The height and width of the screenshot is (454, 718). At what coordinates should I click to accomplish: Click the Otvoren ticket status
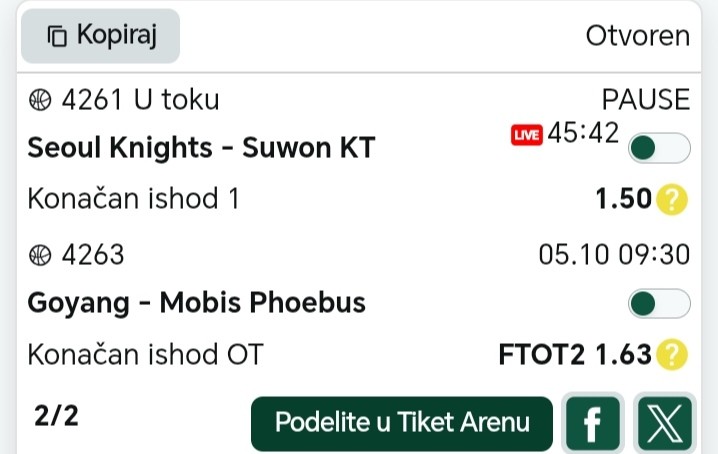637,36
